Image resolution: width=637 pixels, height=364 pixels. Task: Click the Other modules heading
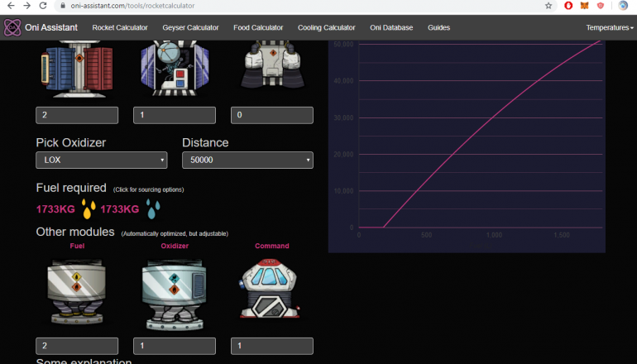[75, 232]
